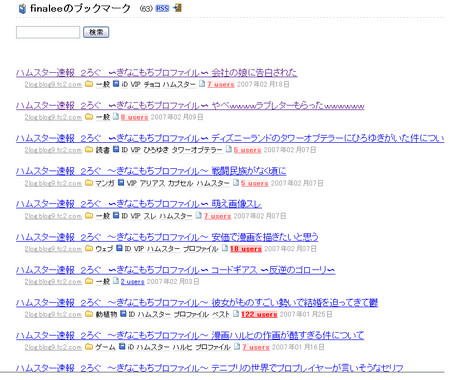Click folder icon in 会社の娘に告白された row
This screenshot has height=380, width=450.
click(x=89, y=84)
